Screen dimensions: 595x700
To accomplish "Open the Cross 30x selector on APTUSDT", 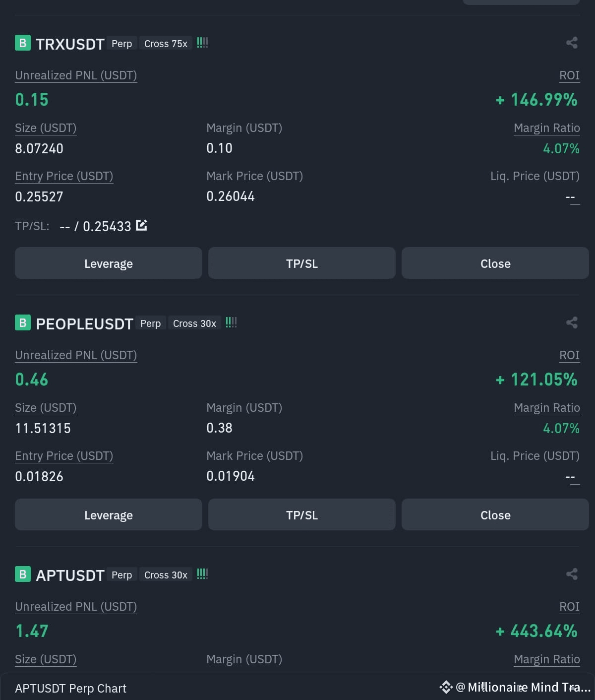I will pos(166,575).
